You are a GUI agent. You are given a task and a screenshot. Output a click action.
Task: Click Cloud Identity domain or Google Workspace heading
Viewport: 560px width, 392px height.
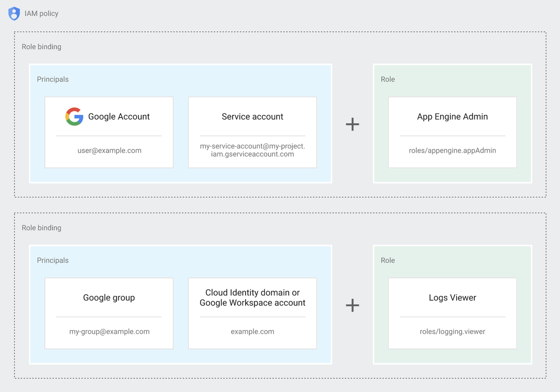tap(252, 298)
